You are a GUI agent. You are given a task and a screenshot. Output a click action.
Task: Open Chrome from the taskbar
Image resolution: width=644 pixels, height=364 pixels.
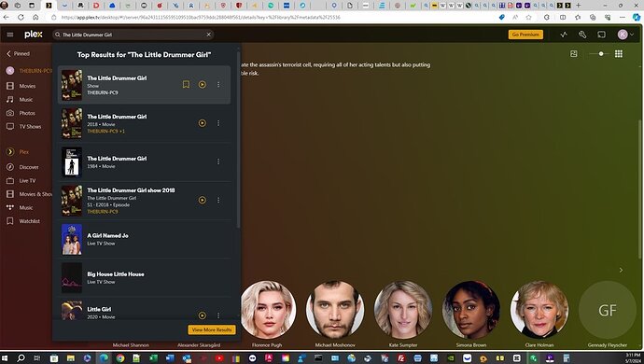coord(119,358)
